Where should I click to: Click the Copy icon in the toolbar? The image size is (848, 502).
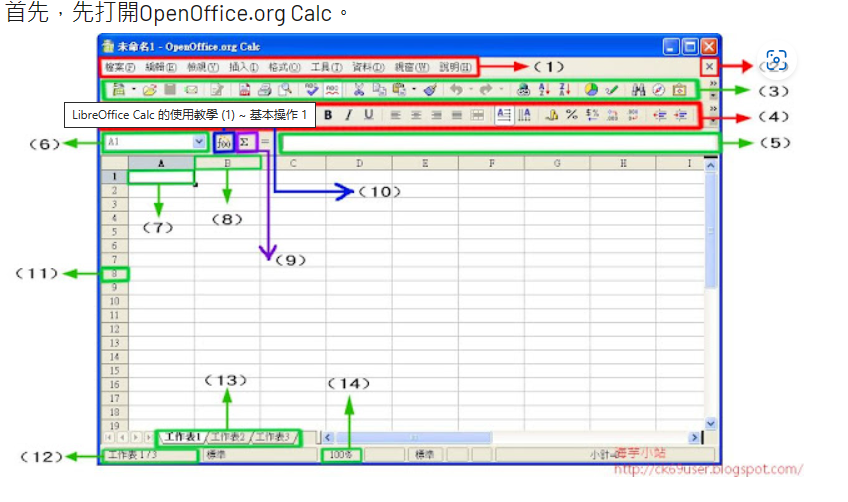click(x=379, y=90)
